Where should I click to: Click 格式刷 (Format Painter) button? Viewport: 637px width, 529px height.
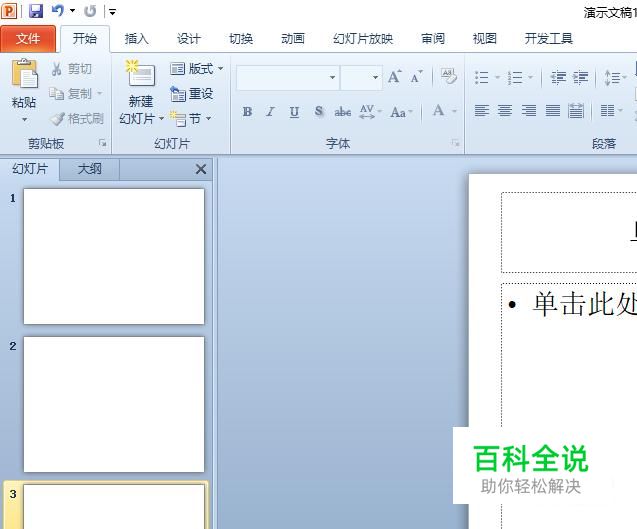[77, 119]
